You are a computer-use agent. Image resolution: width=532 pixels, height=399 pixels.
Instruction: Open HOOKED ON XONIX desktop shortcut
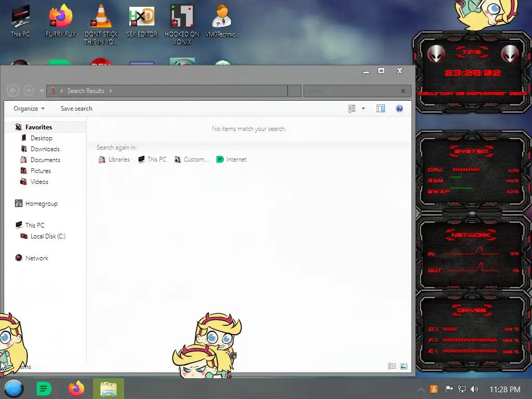pyautogui.click(x=182, y=24)
